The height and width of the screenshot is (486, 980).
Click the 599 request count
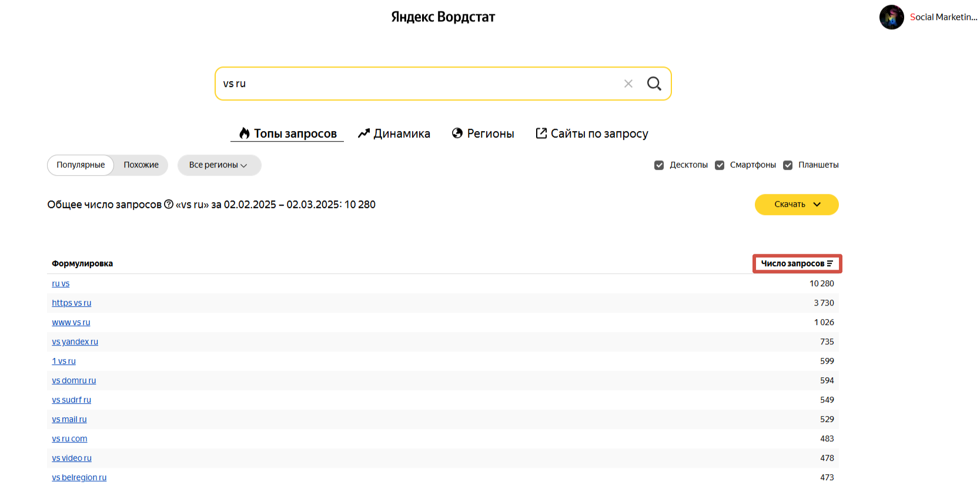tap(827, 361)
